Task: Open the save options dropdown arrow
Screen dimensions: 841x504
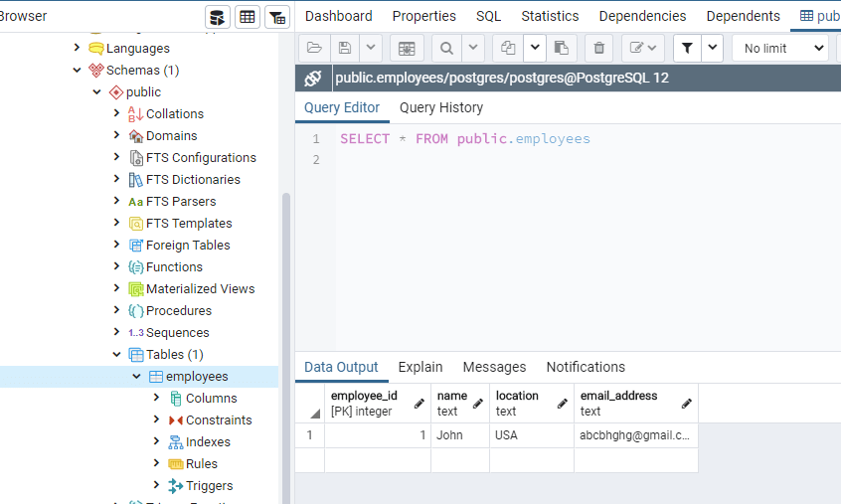Action: (371, 49)
